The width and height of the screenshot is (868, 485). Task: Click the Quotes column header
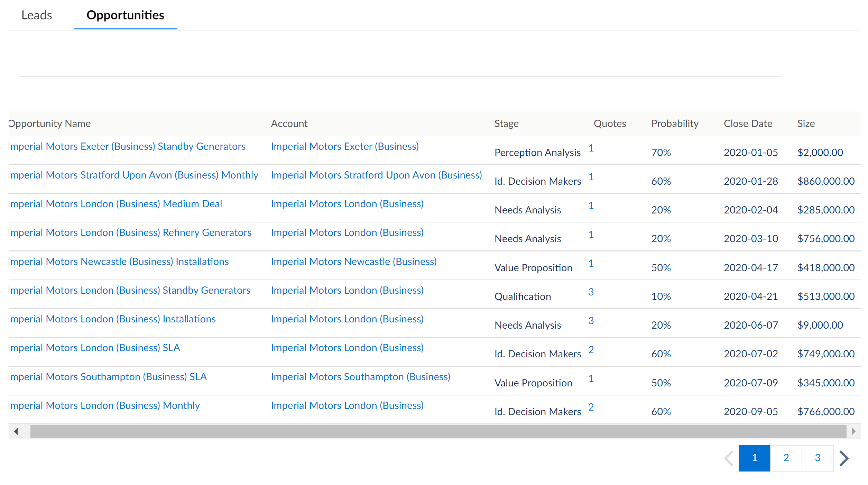click(x=610, y=123)
